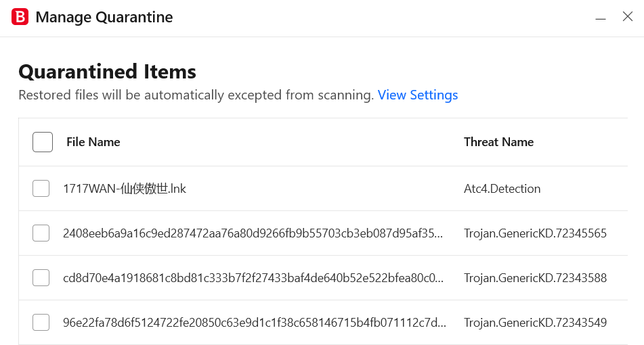Select threat Trojan.GenericKD.72345565
This screenshot has height=345, width=644.
coord(535,233)
